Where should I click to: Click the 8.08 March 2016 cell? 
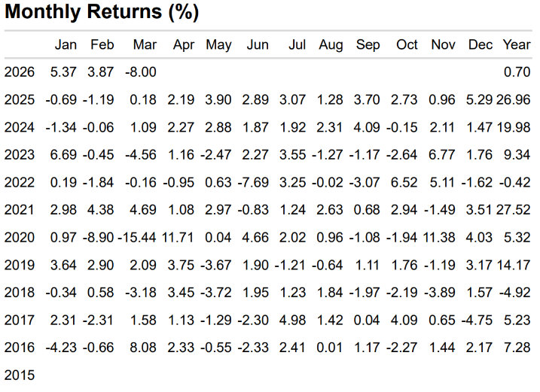click(x=144, y=347)
